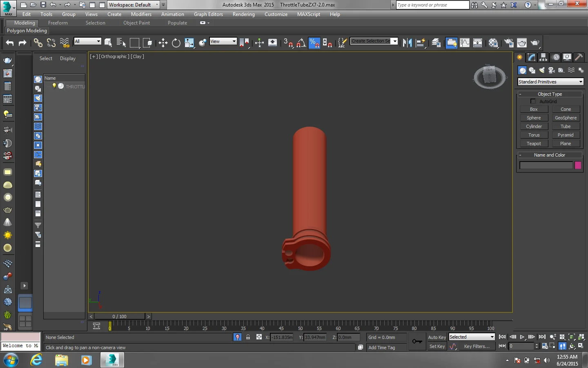
Task: Toggle Angle Snap in main toolbar
Action: click(301, 43)
